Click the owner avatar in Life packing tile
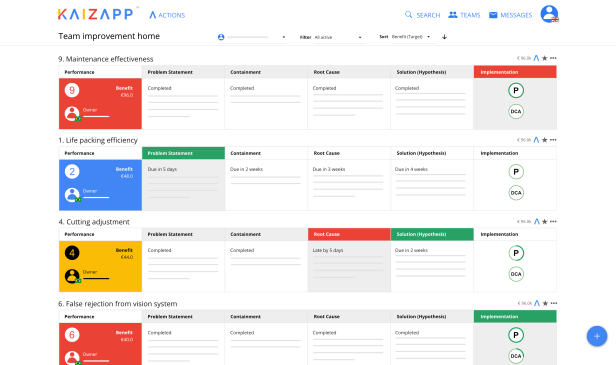This screenshot has height=365, width=616. point(73,195)
